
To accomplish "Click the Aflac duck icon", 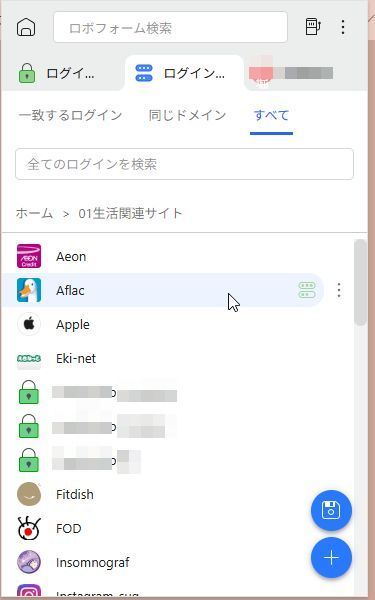I will tap(29, 290).
